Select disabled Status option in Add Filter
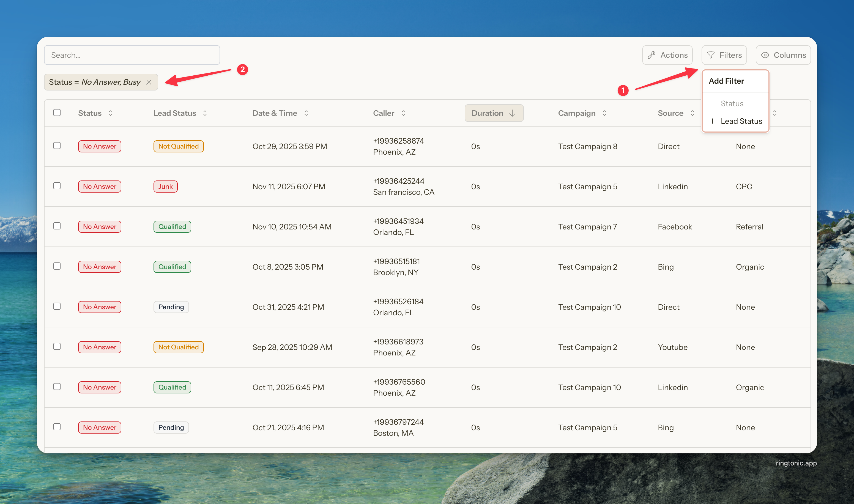Viewport: 854px width, 504px height. click(732, 104)
